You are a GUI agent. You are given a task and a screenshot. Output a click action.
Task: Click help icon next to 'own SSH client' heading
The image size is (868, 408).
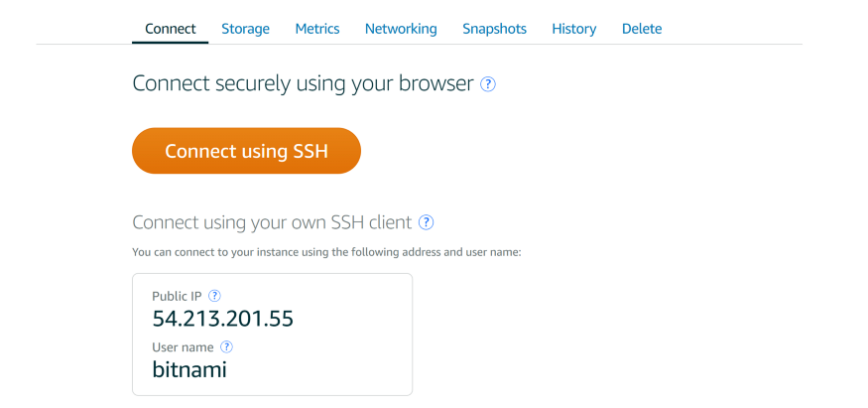[x=426, y=222]
